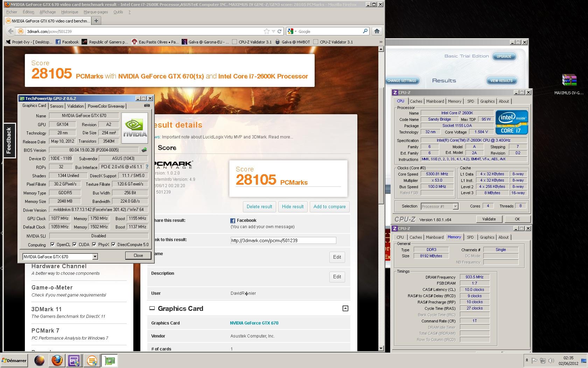Click GPU-Z icon in taskbar
The image size is (588, 368).
coord(110,360)
